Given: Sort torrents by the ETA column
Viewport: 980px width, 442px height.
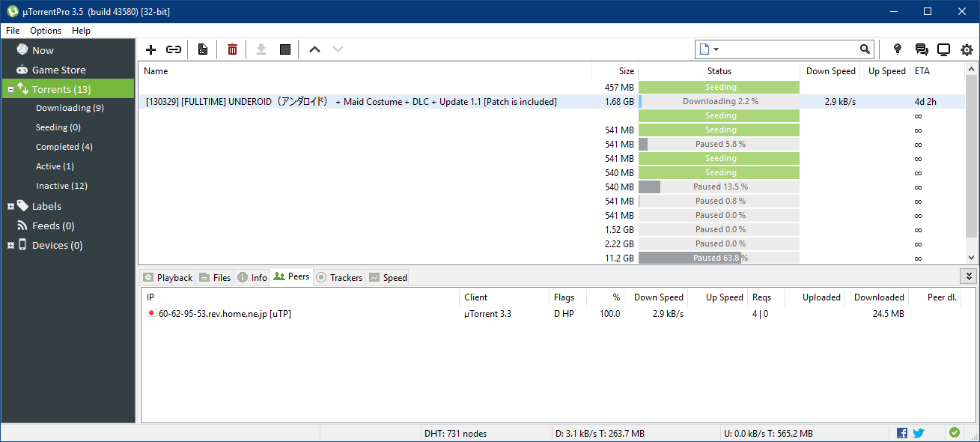Looking at the screenshot, I should pos(937,71).
